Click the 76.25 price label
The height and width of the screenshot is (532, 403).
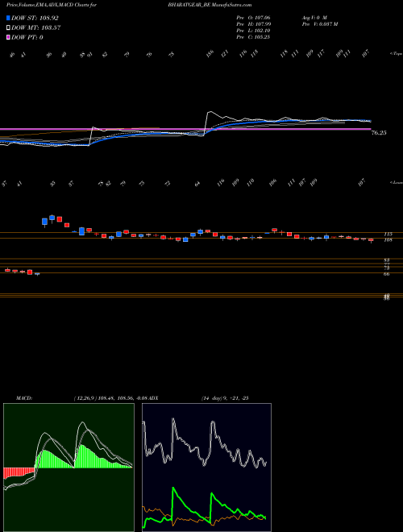pos(379,133)
